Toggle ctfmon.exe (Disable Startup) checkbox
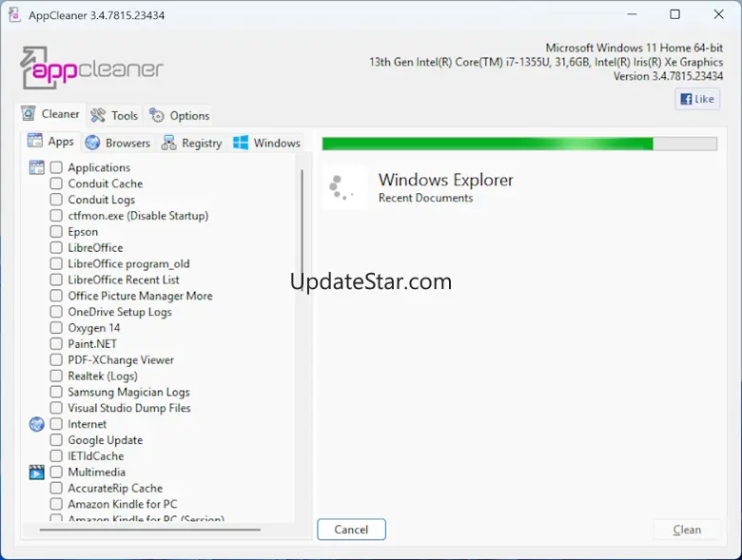Viewport: 742px width, 560px height. coord(56,216)
